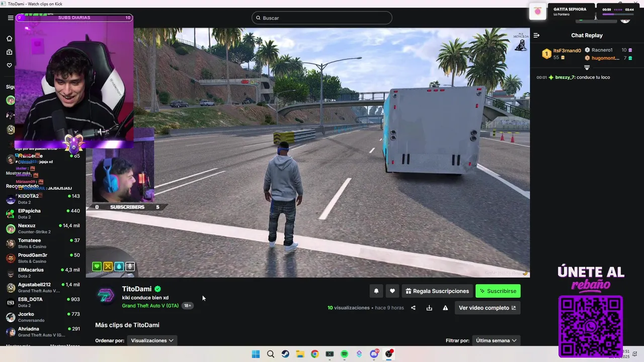Open ProudGam3r channel avatar

(x=11, y=258)
